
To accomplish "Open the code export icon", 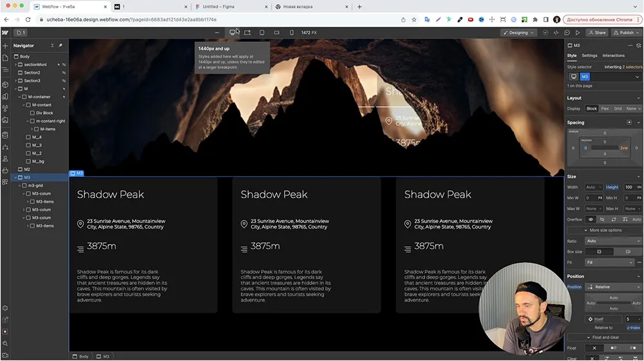I will click(x=556, y=32).
